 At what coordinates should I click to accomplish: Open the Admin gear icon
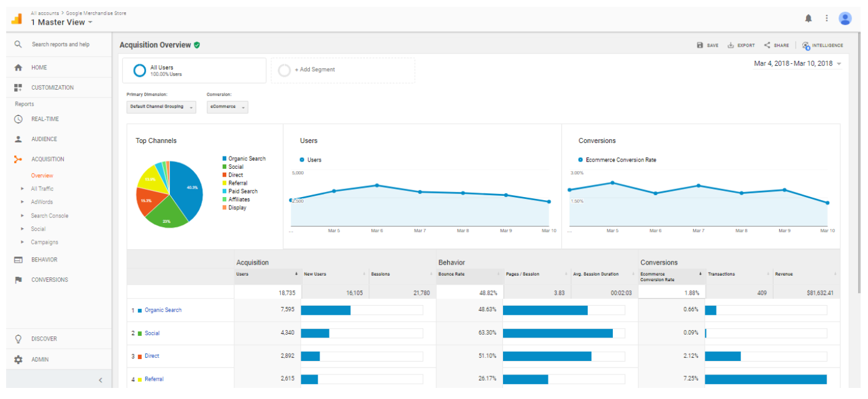tap(18, 360)
